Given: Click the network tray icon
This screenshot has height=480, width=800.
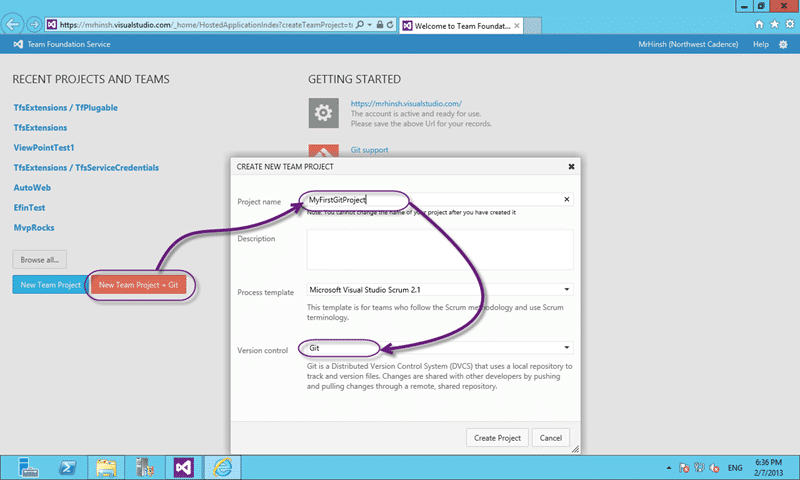Looking at the screenshot, I should point(699,468).
